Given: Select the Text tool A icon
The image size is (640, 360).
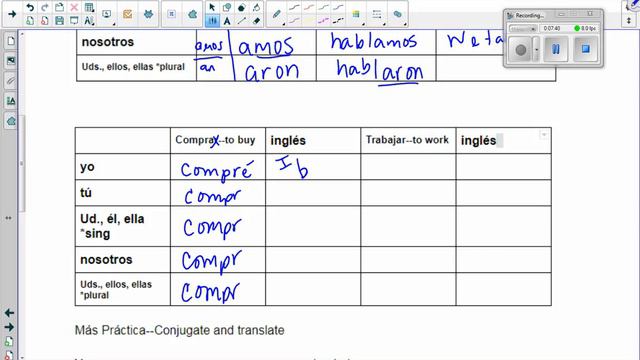Looking at the screenshot, I should point(227,20).
